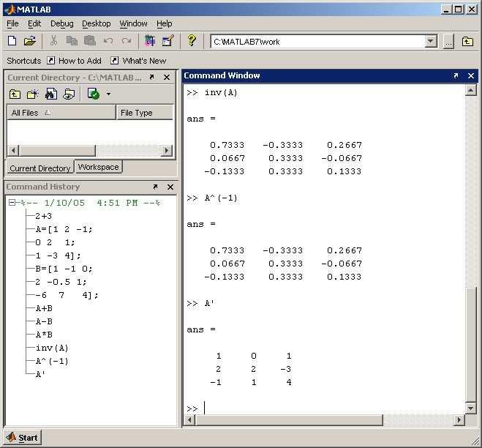Select the inv(A) history entry
This screenshot has width=482, height=448.
52,348
